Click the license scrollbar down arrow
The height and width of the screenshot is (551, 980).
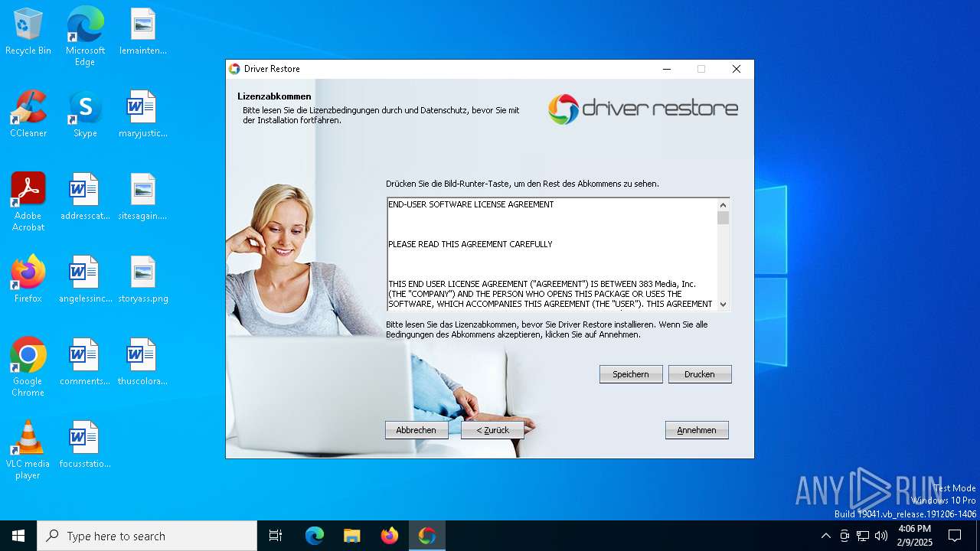pyautogui.click(x=723, y=304)
